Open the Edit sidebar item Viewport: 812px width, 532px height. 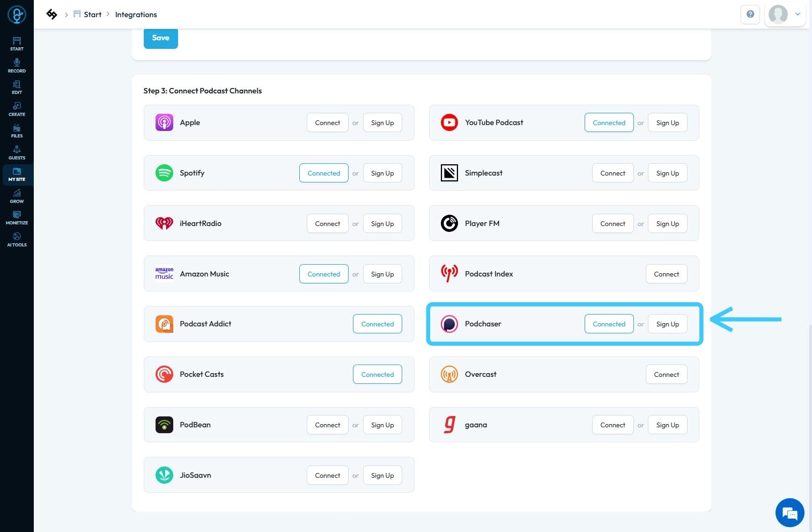[x=17, y=88]
